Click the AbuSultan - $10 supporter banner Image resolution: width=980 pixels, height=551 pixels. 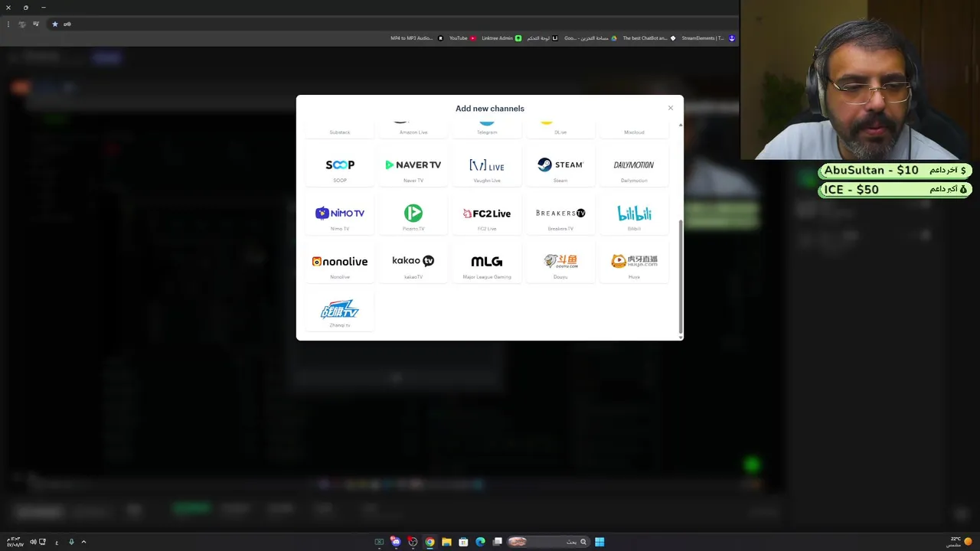(895, 170)
